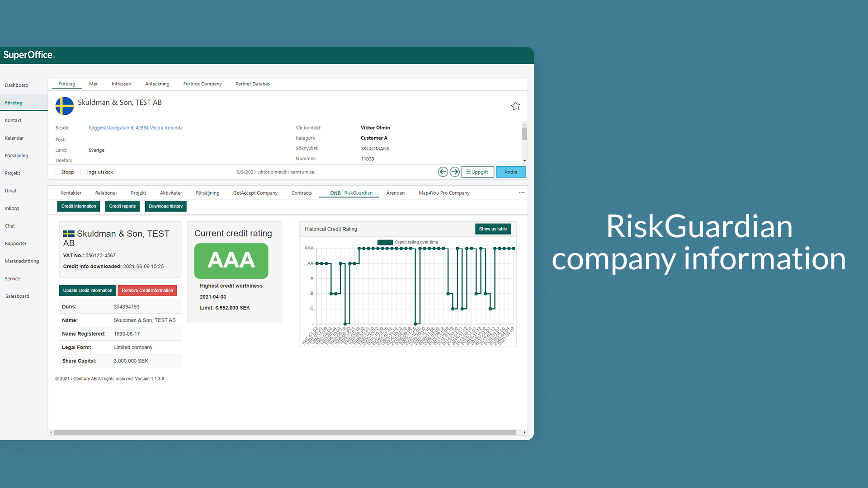868x488 pixels.
Task: Click the Ändra button
Action: pyautogui.click(x=511, y=172)
